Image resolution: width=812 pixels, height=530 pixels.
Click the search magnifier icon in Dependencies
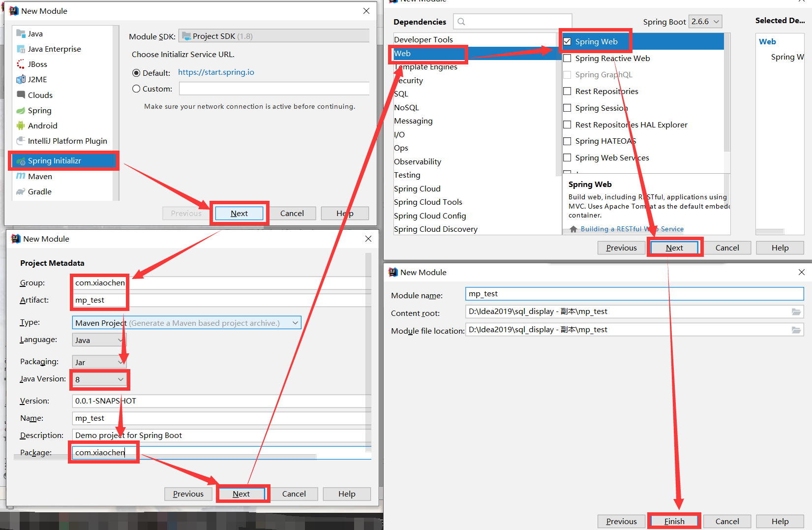click(461, 21)
